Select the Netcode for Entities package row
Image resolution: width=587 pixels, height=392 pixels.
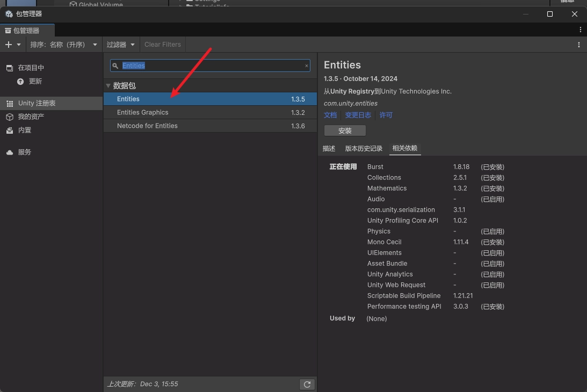coord(210,126)
